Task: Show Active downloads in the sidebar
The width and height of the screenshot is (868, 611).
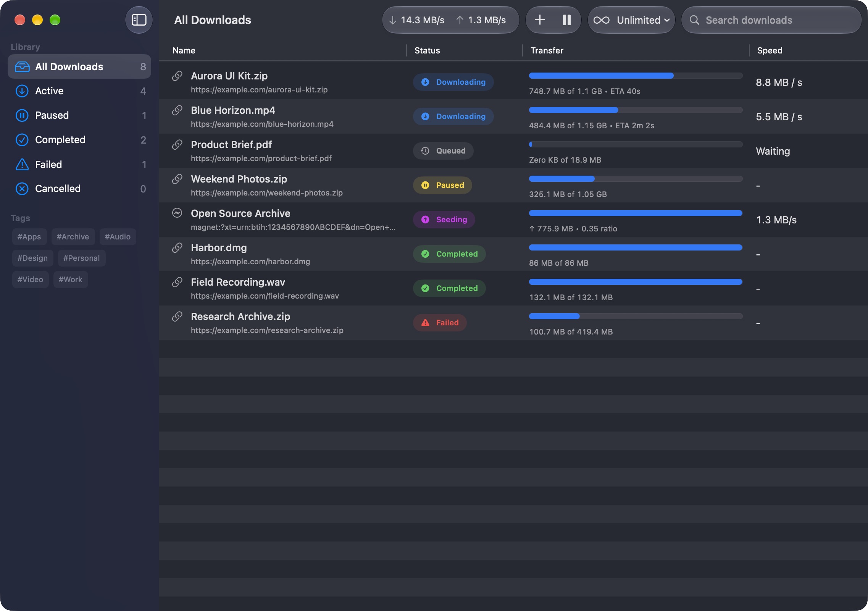Action: coord(79,91)
